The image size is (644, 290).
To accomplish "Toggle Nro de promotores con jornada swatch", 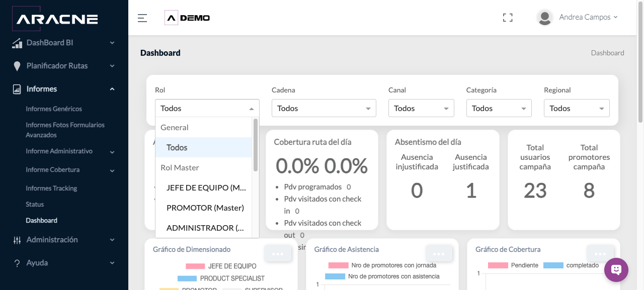I will click(338, 265).
